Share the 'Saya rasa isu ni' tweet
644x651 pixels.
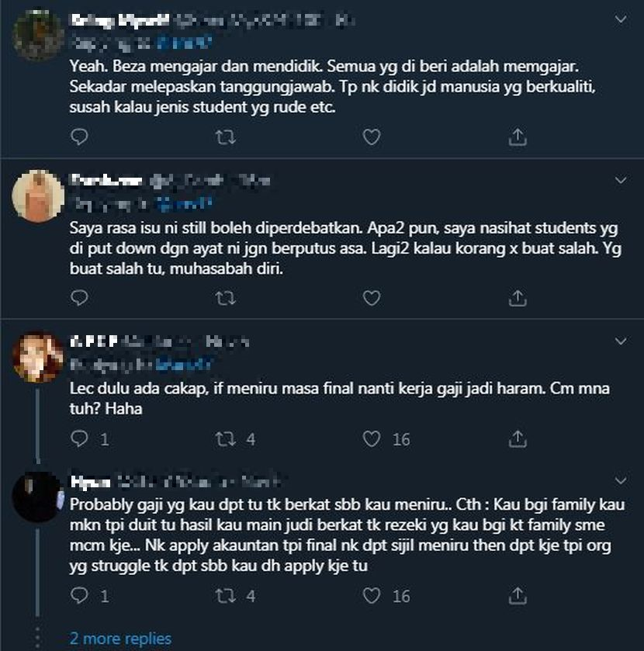pyautogui.click(x=518, y=298)
